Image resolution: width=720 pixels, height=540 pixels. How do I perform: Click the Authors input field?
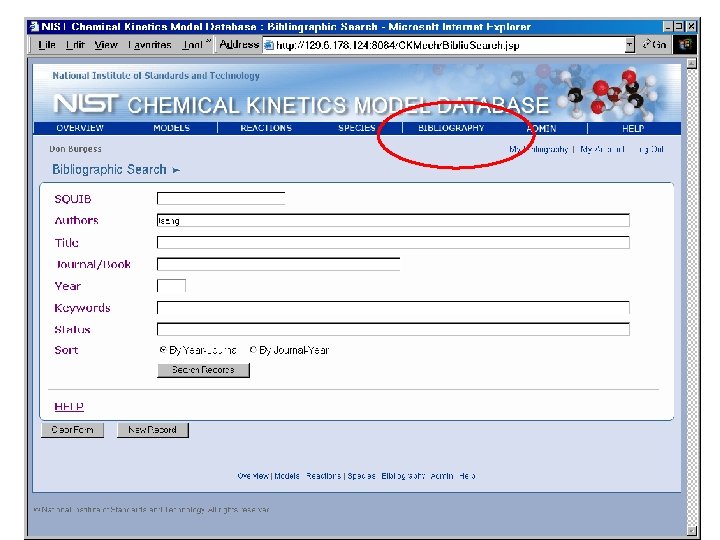(393, 220)
